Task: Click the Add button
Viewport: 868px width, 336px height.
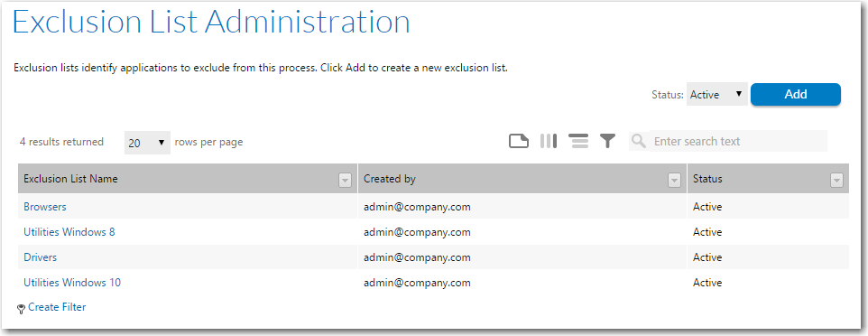Action: (x=796, y=94)
